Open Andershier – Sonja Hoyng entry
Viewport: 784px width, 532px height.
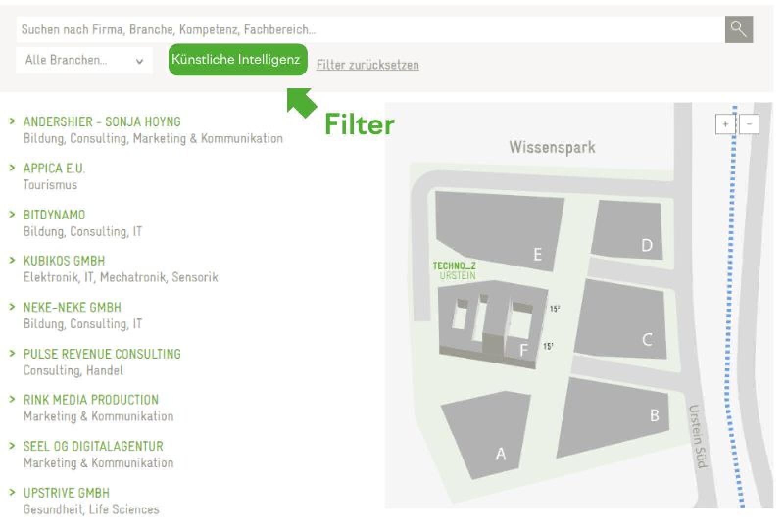click(x=102, y=121)
